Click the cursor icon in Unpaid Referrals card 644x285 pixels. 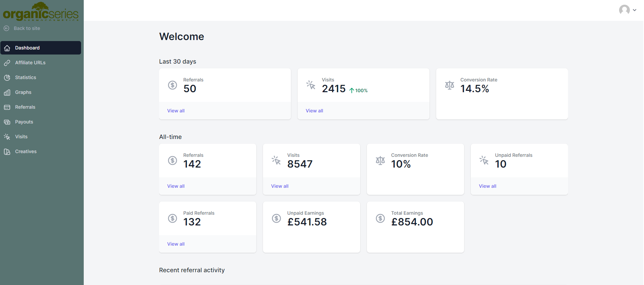tap(484, 160)
